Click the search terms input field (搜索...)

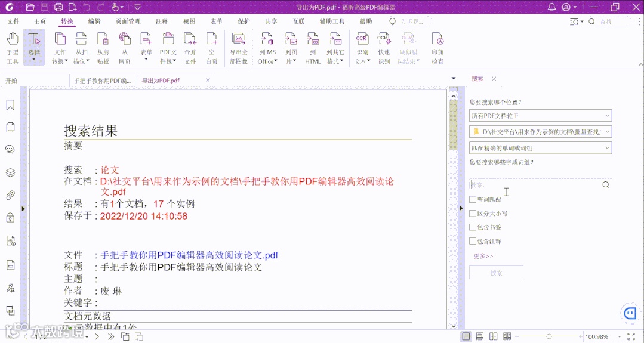534,185
